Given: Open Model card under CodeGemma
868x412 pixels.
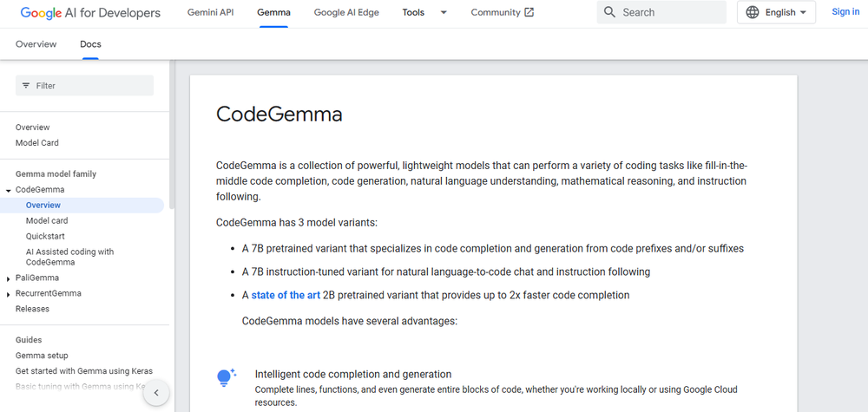Looking at the screenshot, I should pos(47,220).
